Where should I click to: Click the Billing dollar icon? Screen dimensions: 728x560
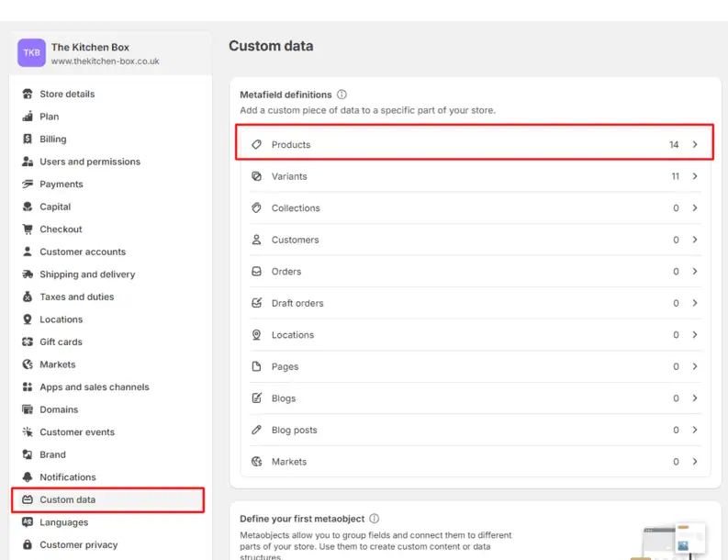[x=28, y=139]
